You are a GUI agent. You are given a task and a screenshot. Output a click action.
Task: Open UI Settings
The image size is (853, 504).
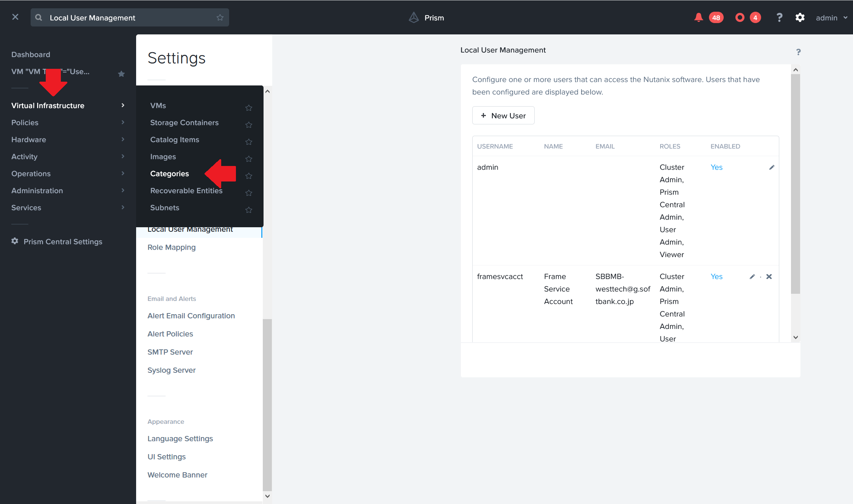[x=166, y=457]
